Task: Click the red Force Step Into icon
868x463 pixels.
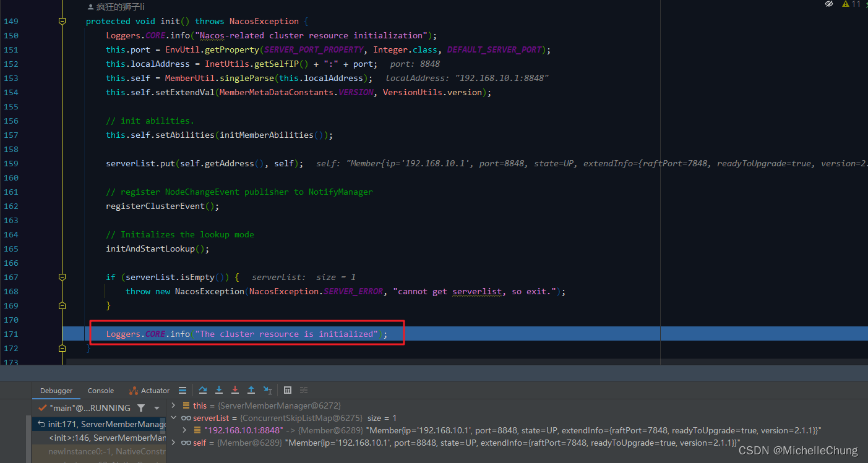Action: point(235,390)
